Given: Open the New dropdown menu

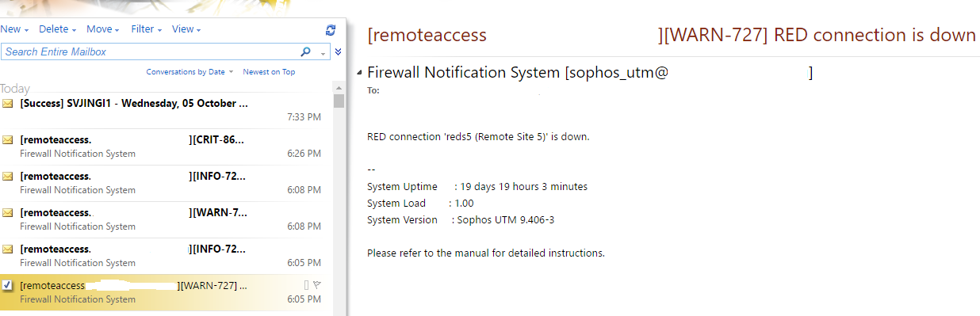Looking at the screenshot, I should pos(14,29).
